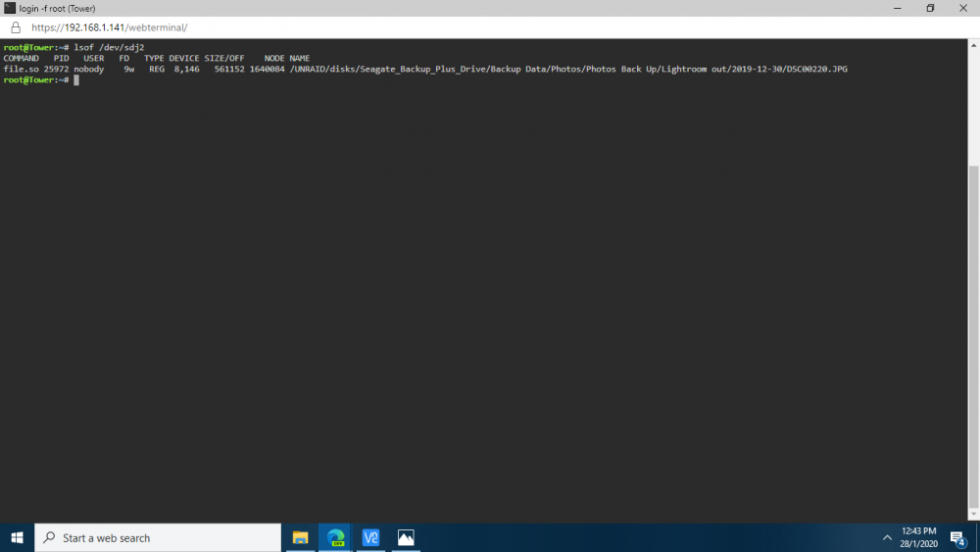Open the Action Center notifications icon
Image resolution: width=980 pixels, height=552 pixels.
coord(958,537)
